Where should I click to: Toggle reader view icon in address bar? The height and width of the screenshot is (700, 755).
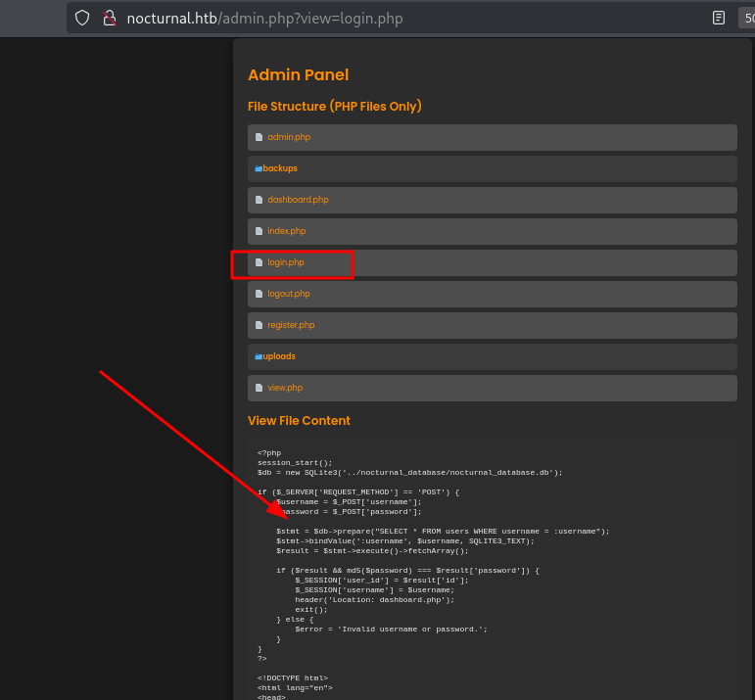719,18
